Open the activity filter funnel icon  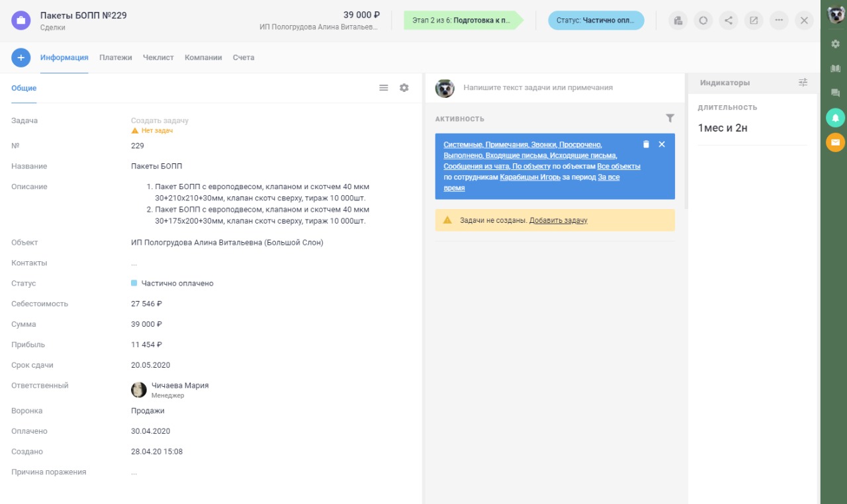[670, 118]
